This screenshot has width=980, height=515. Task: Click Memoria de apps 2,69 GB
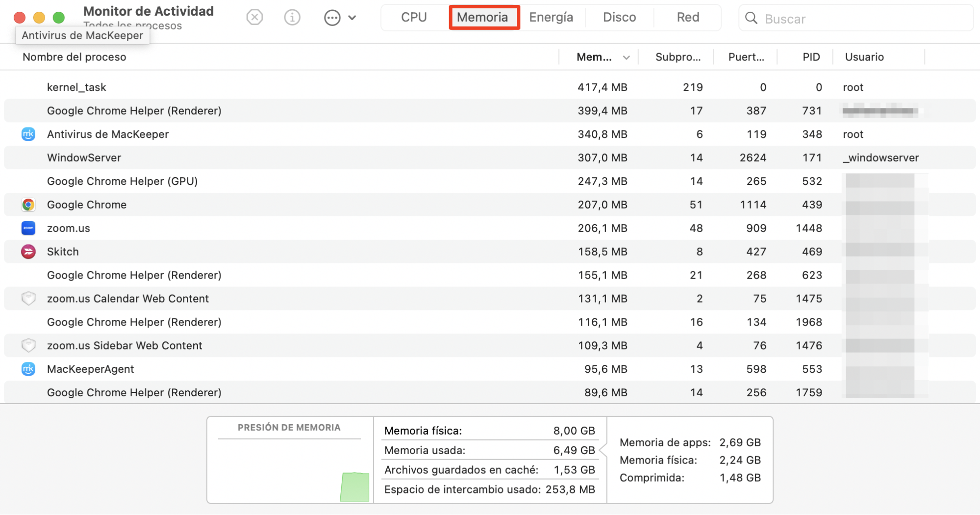click(x=690, y=442)
